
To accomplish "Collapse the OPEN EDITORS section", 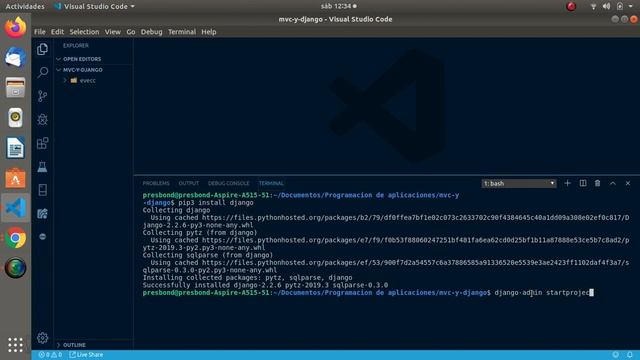I will pyautogui.click(x=82, y=59).
